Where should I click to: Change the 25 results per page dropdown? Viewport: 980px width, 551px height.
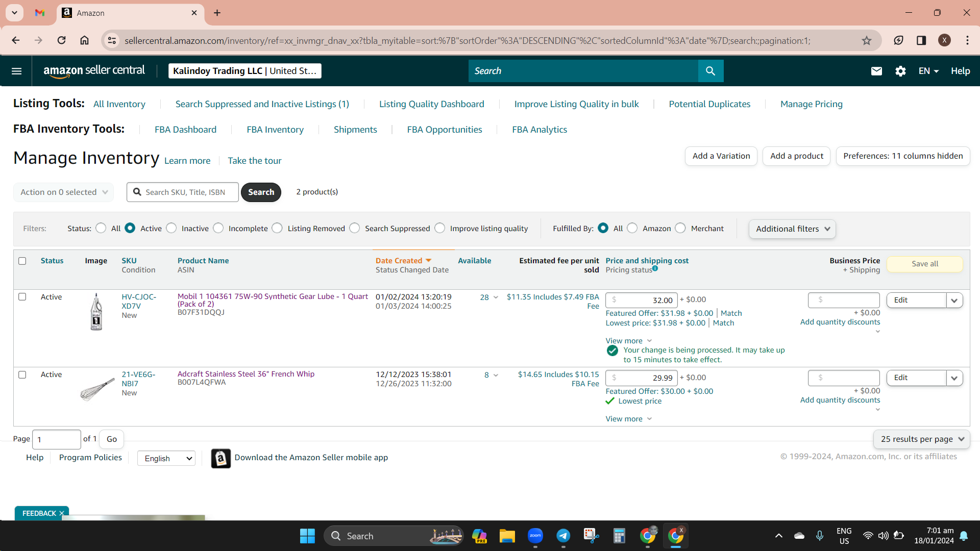(922, 439)
